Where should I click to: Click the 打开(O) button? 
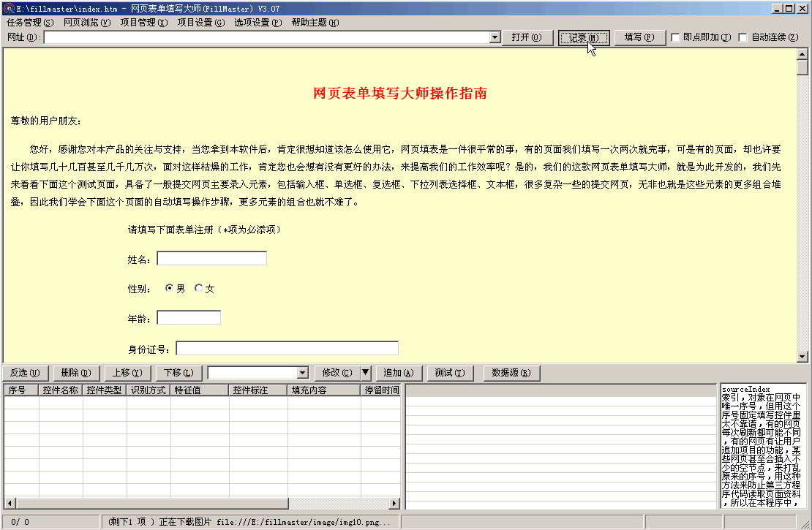[x=527, y=37]
